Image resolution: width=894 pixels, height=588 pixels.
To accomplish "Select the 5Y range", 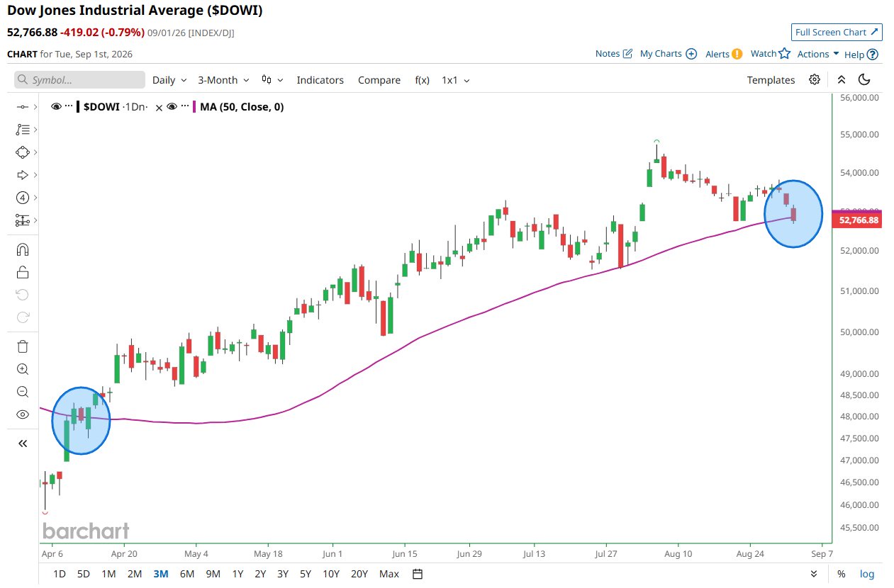I will 305,574.
